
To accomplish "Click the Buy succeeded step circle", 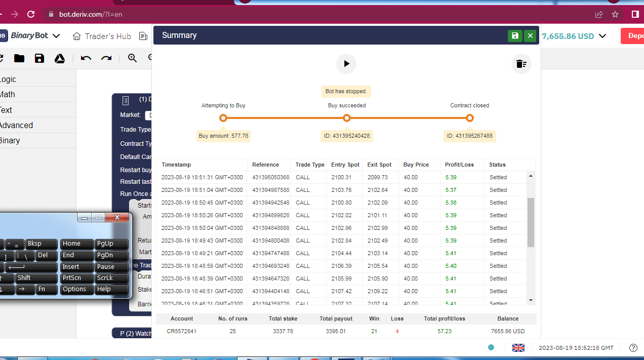I will coord(347,118).
